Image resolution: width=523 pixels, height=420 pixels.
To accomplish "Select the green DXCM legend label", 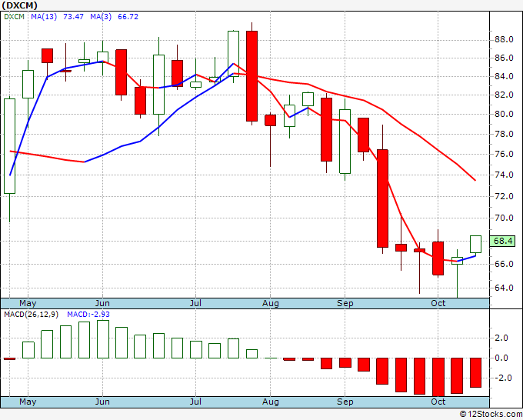I will 14,16.
